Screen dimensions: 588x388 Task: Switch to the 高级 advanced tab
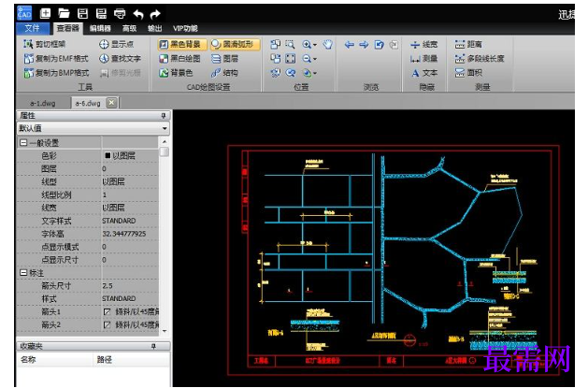pyautogui.click(x=129, y=28)
